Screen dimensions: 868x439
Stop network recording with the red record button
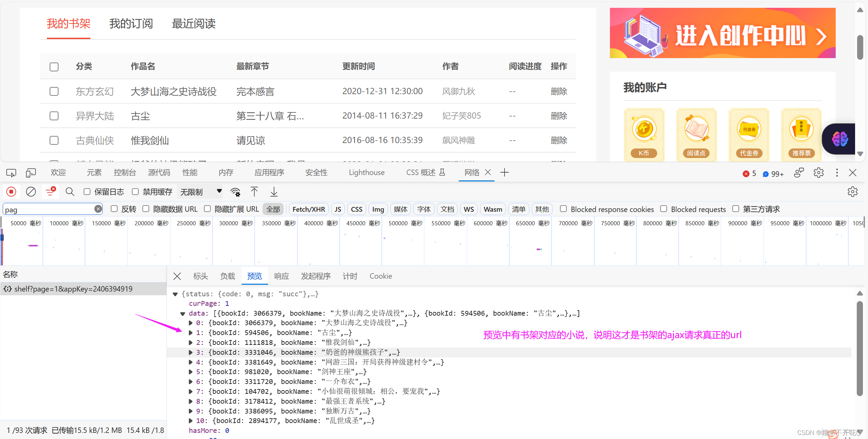point(11,191)
